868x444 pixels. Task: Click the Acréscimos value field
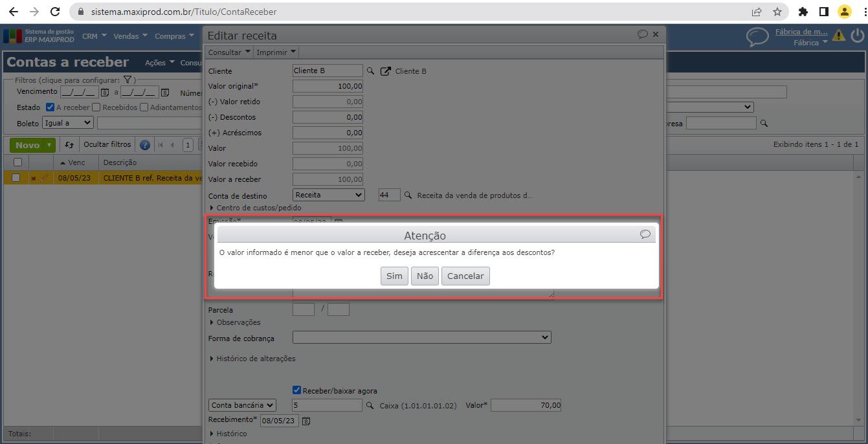[x=328, y=133]
